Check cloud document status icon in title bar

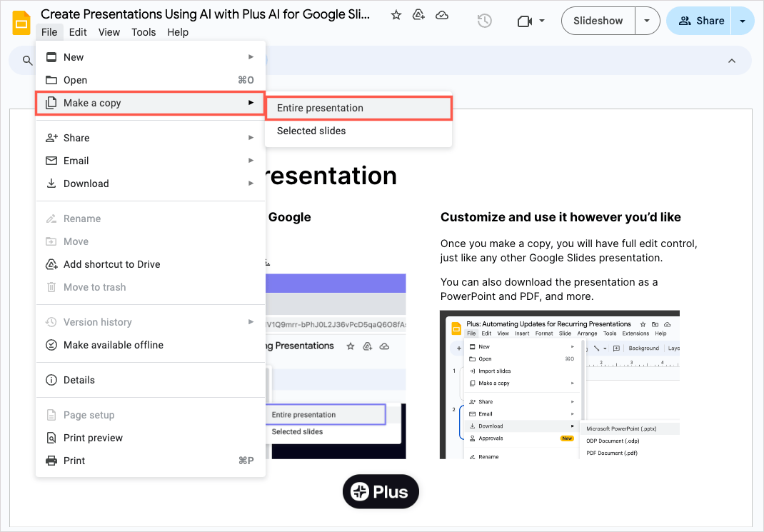442,15
